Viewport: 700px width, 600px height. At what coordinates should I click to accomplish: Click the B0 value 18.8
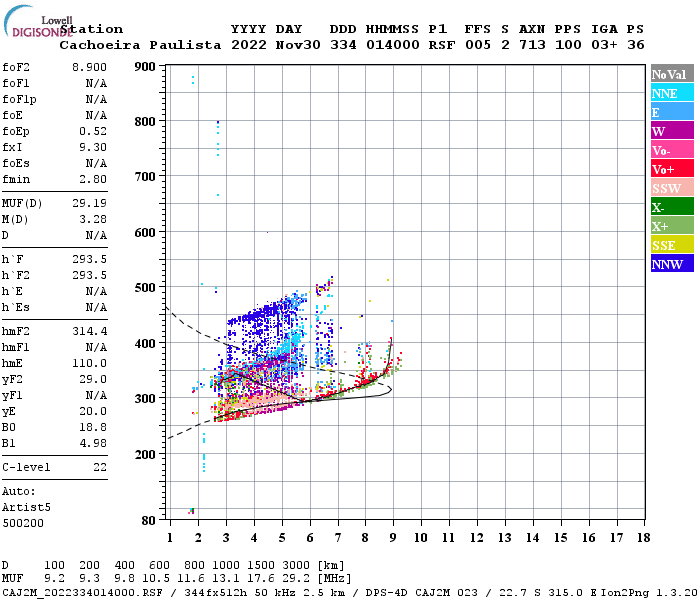[x=93, y=427]
